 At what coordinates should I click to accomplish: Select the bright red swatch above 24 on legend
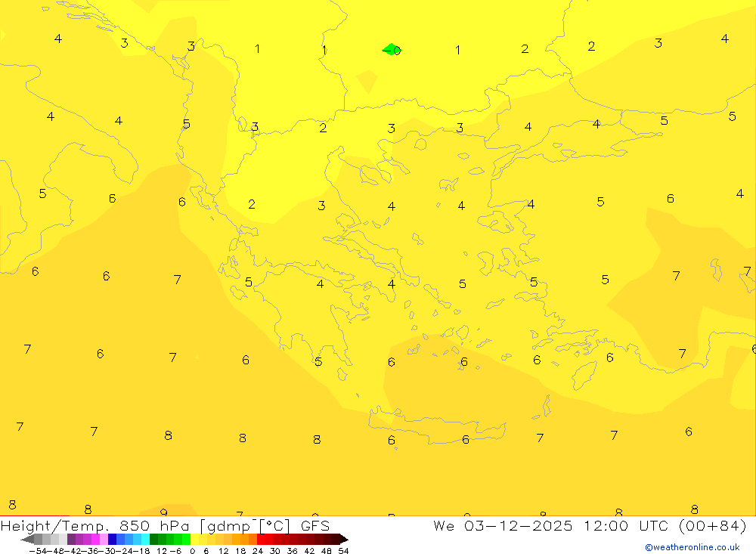point(261,539)
